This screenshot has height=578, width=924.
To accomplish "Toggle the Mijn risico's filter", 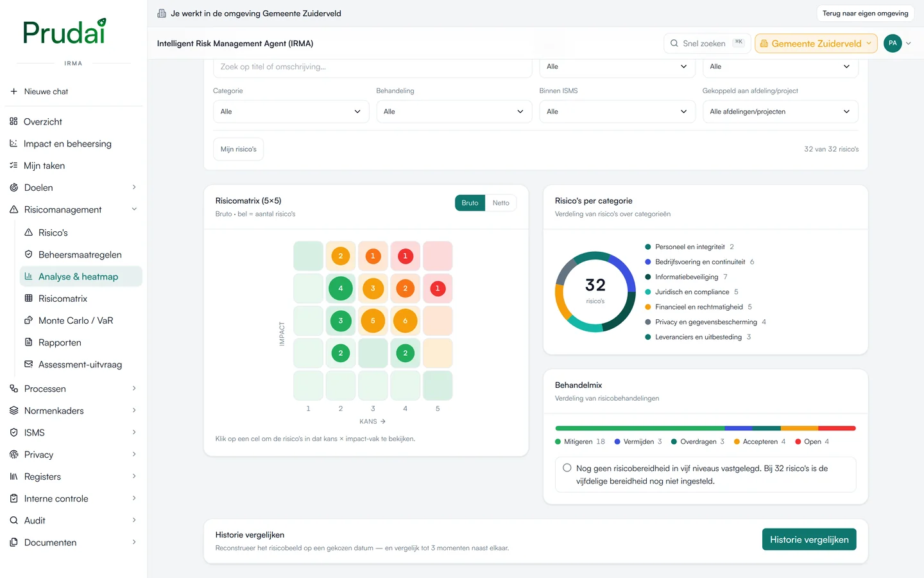I will (x=238, y=149).
